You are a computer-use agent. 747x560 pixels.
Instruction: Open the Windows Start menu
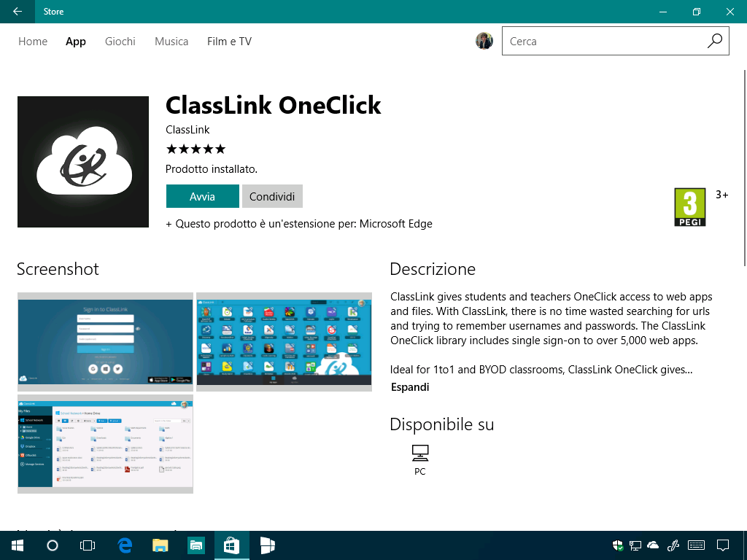(18, 545)
